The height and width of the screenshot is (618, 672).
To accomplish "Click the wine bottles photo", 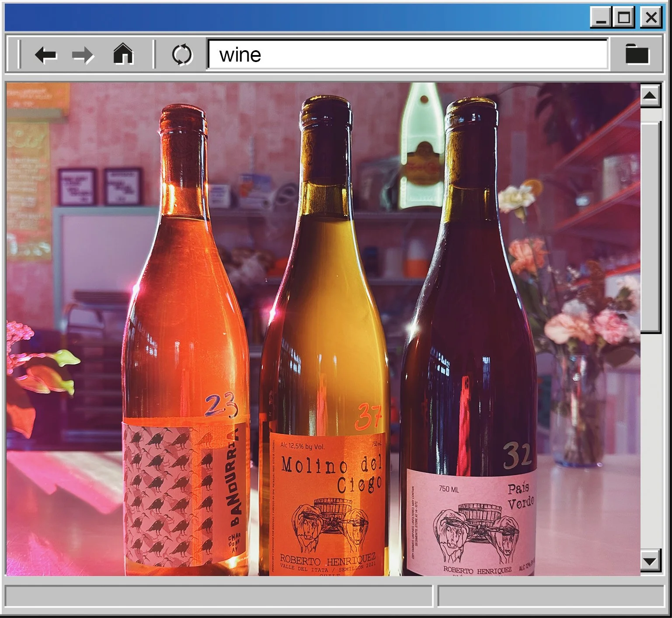I will 323,329.
